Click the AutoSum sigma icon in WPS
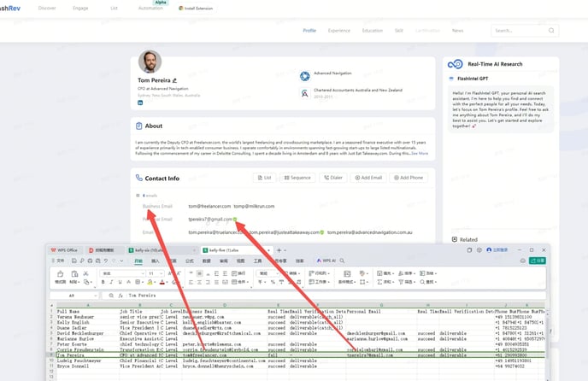This screenshot has width=588, height=381. click(379, 282)
